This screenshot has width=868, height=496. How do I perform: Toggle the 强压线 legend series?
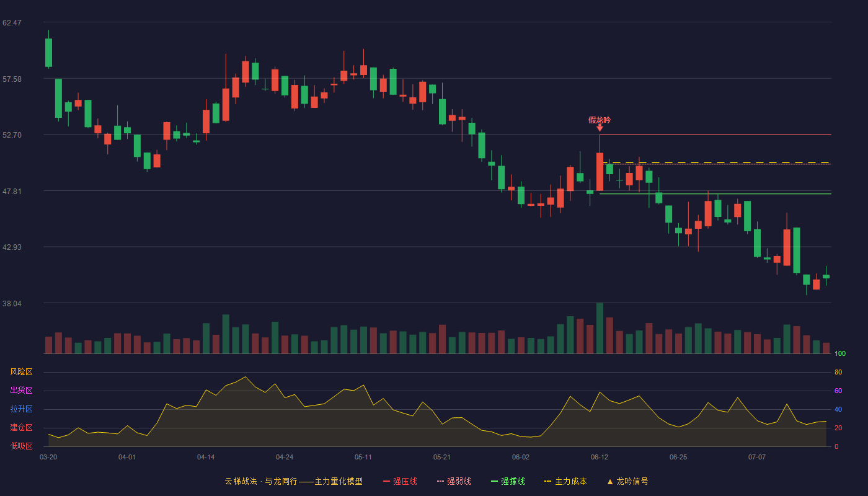click(x=400, y=481)
